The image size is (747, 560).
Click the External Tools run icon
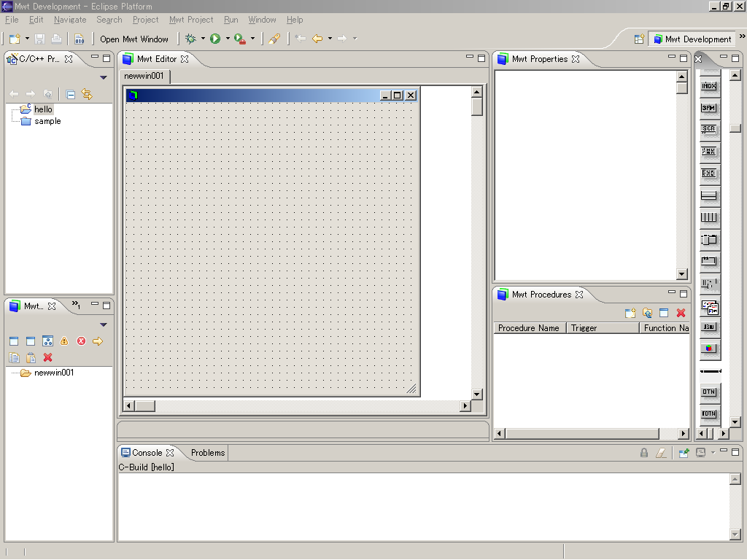pos(240,39)
